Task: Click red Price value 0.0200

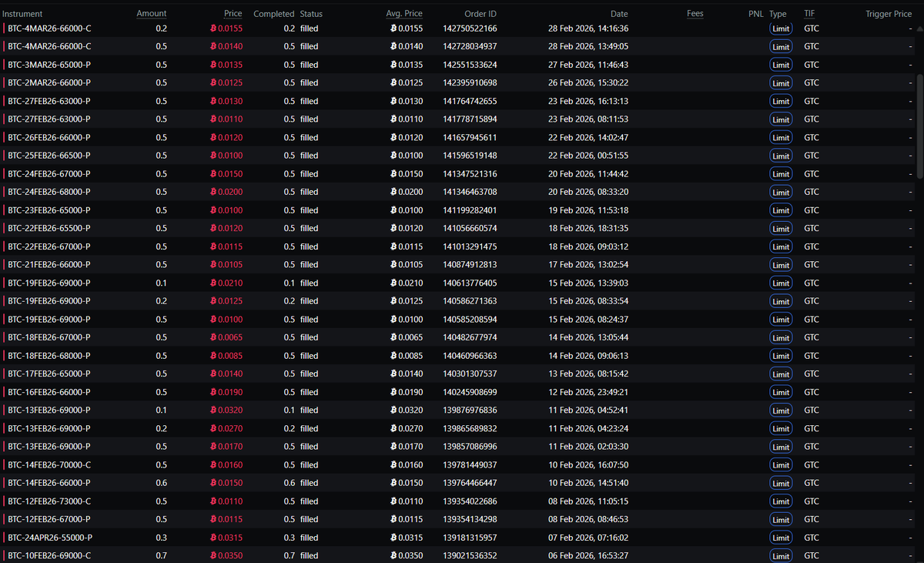Action: (x=226, y=192)
